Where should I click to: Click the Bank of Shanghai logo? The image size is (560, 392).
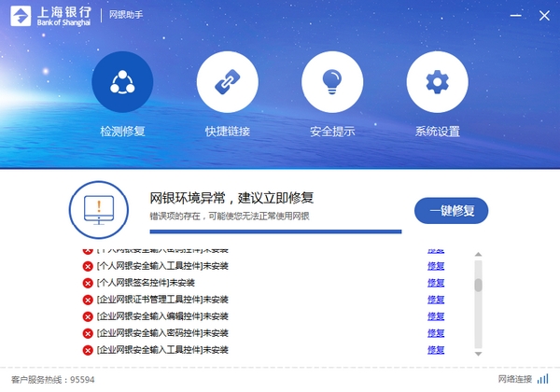50,16
